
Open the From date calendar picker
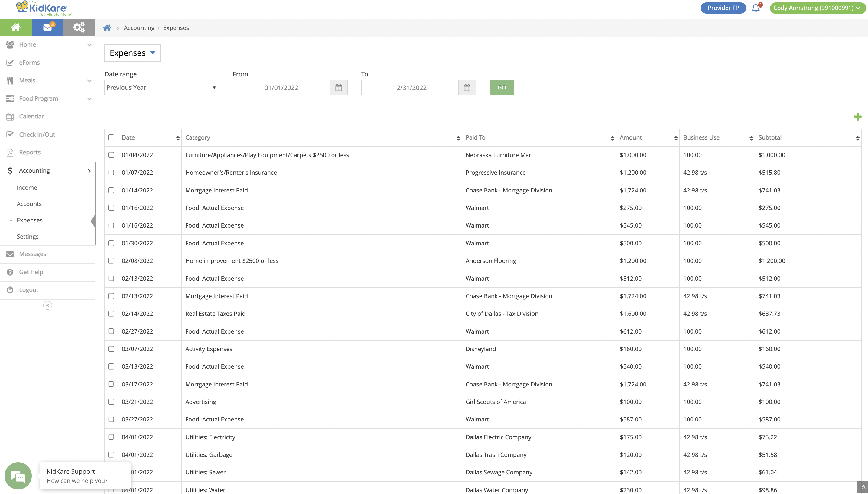click(x=338, y=87)
